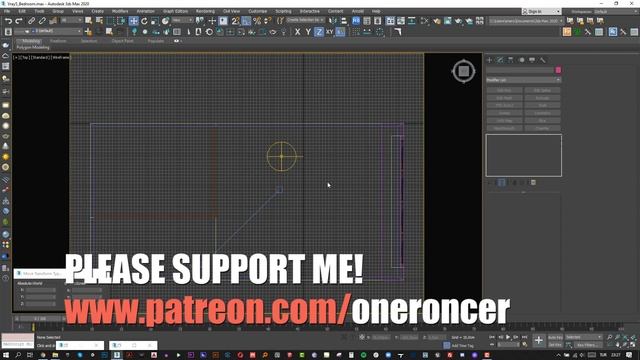The width and height of the screenshot is (640, 360).
Task: Open Windows taskbar search icon
Action: pos(18,356)
